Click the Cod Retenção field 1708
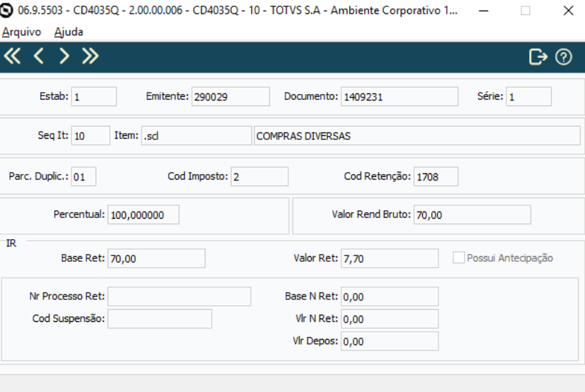Screen dimensions: 585x392 436,176
